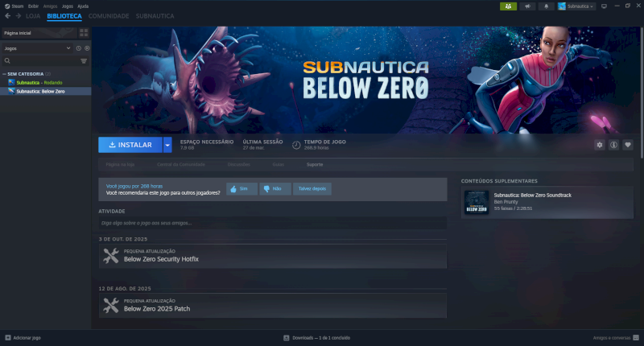Image resolution: width=644 pixels, height=346 pixels.
Task: Open the Ajuda menu
Action: tap(83, 6)
